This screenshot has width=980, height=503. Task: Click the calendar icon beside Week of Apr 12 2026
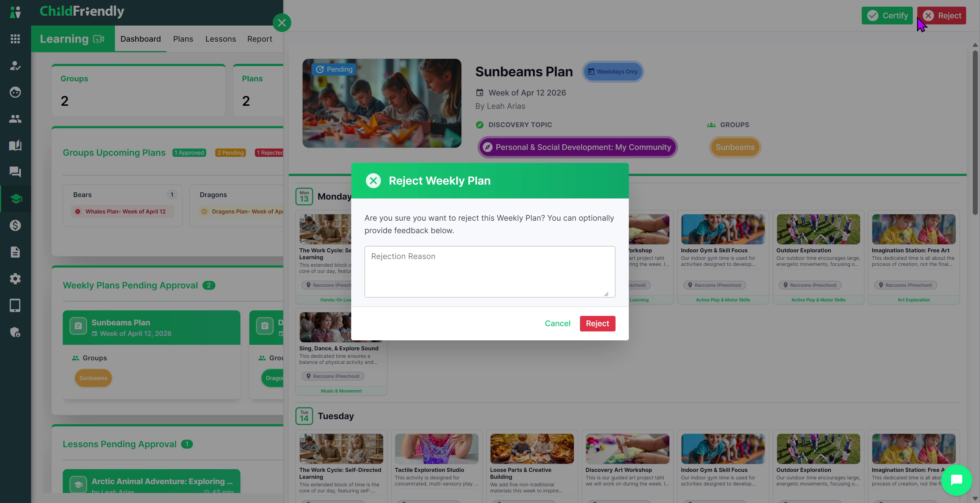point(480,92)
